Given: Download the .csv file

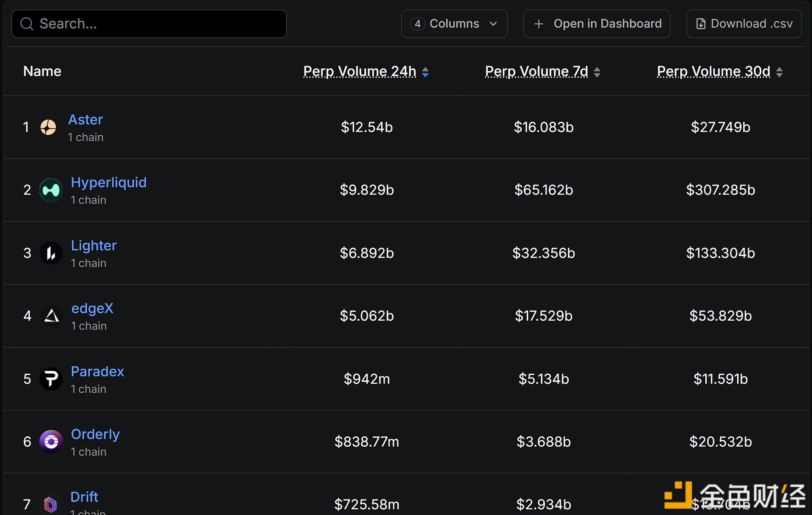Looking at the screenshot, I should 744,24.
